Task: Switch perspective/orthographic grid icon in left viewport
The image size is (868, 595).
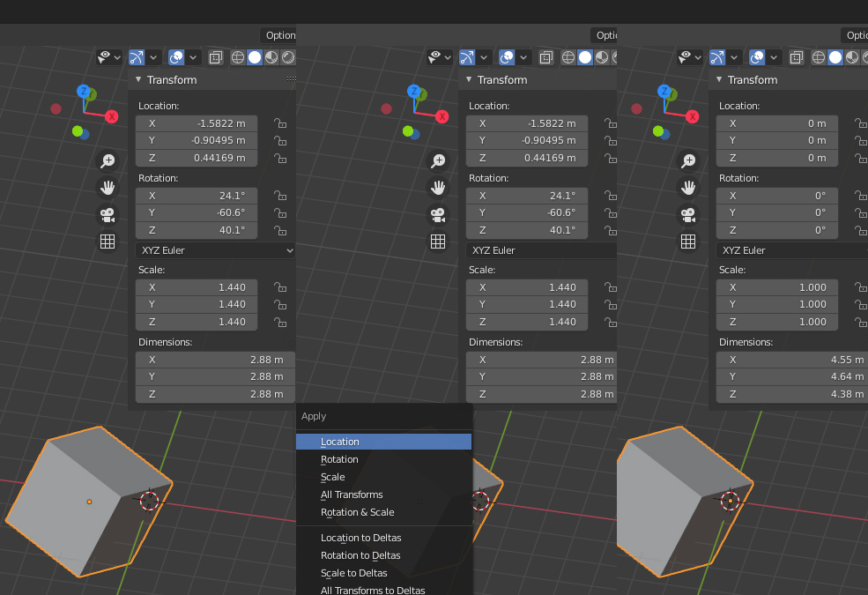Action: click(x=108, y=242)
